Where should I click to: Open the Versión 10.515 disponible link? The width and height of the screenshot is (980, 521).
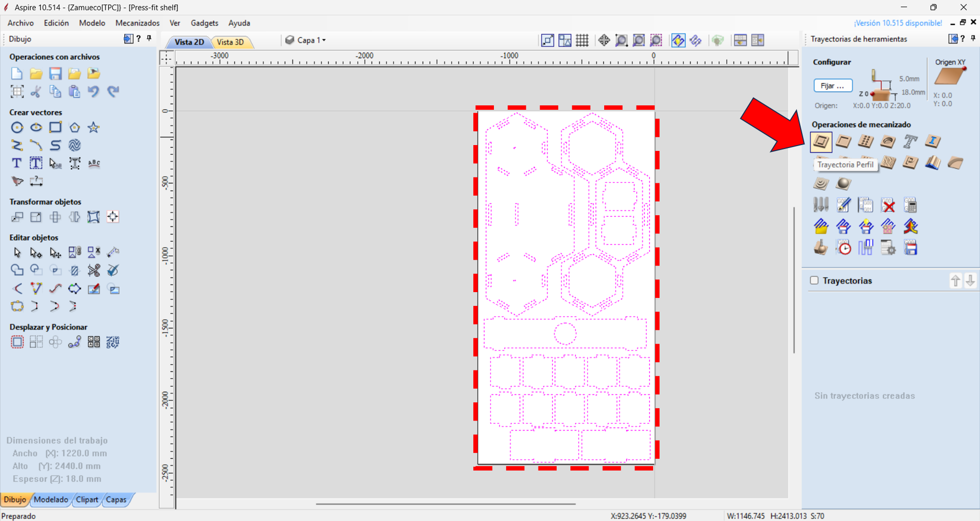[898, 23]
